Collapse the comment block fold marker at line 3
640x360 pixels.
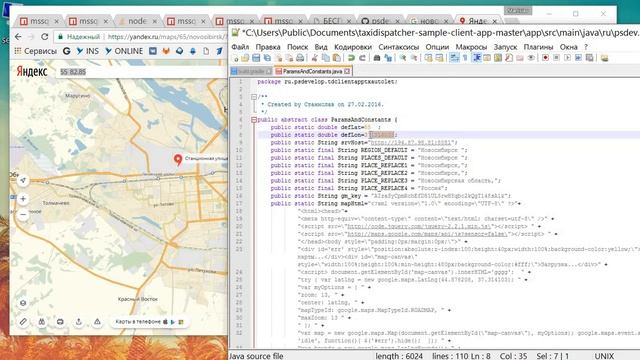253,97
